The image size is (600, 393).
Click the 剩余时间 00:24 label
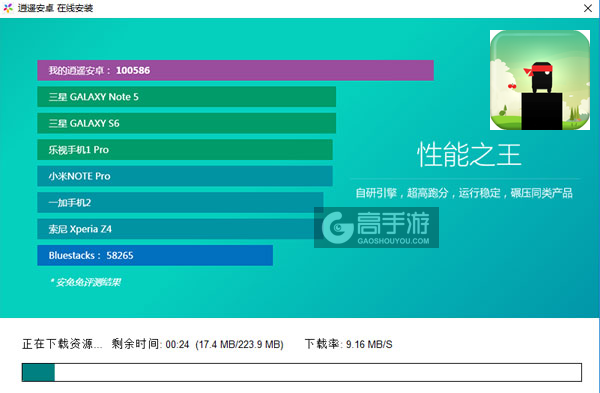click(150, 344)
